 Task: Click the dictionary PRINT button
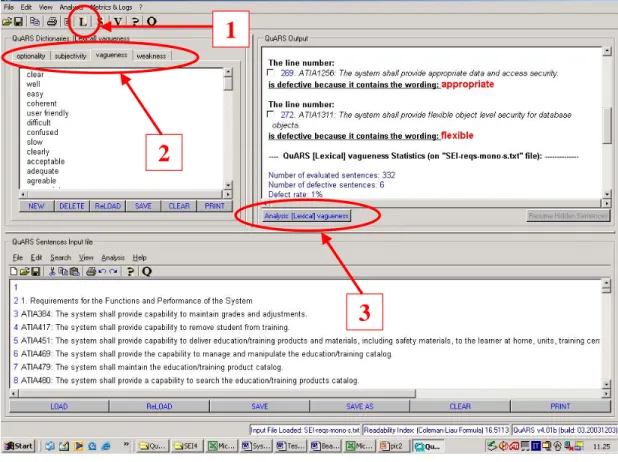click(x=214, y=206)
